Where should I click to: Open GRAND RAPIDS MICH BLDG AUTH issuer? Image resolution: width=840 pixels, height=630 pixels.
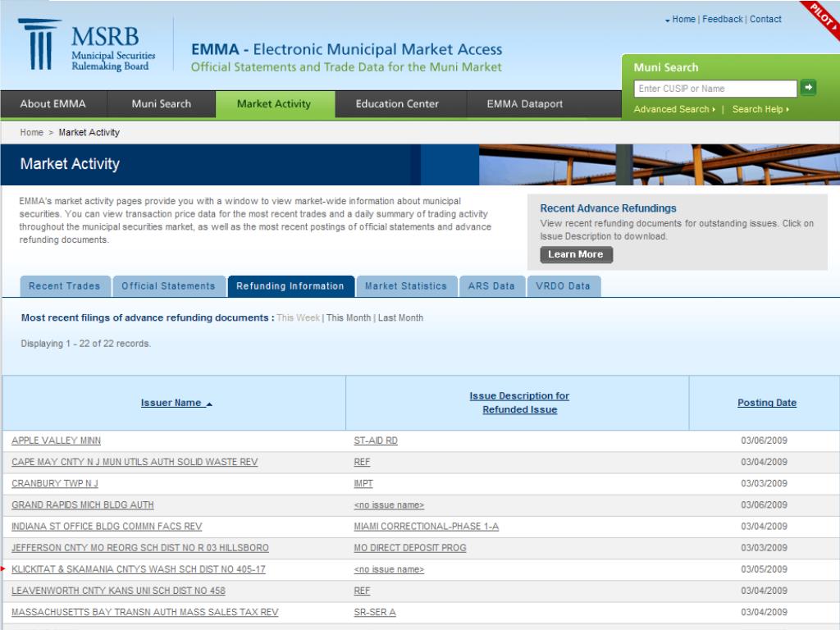click(x=83, y=504)
